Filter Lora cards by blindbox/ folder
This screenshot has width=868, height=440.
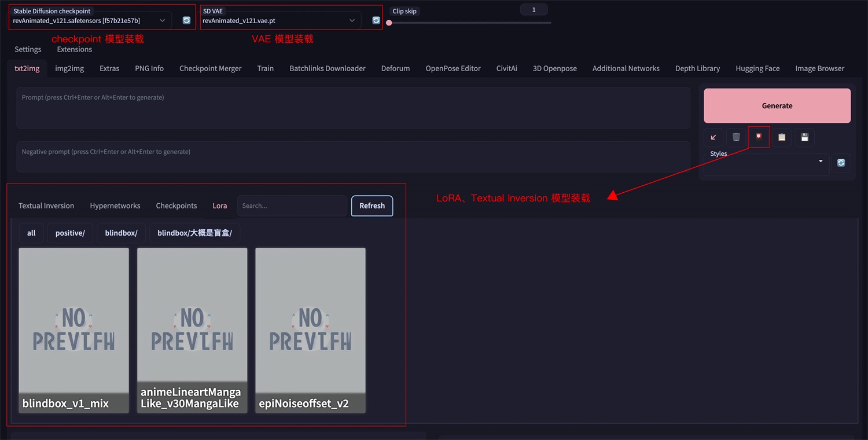pyautogui.click(x=121, y=233)
